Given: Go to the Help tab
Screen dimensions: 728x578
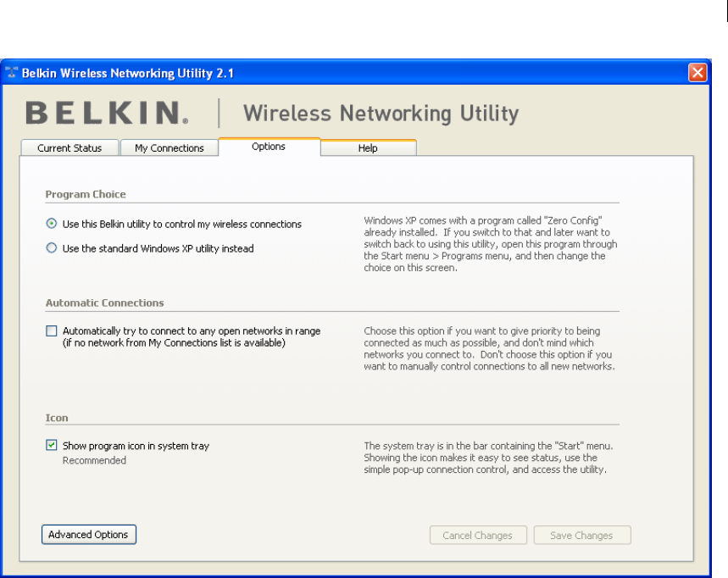Looking at the screenshot, I should coord(368,148).
